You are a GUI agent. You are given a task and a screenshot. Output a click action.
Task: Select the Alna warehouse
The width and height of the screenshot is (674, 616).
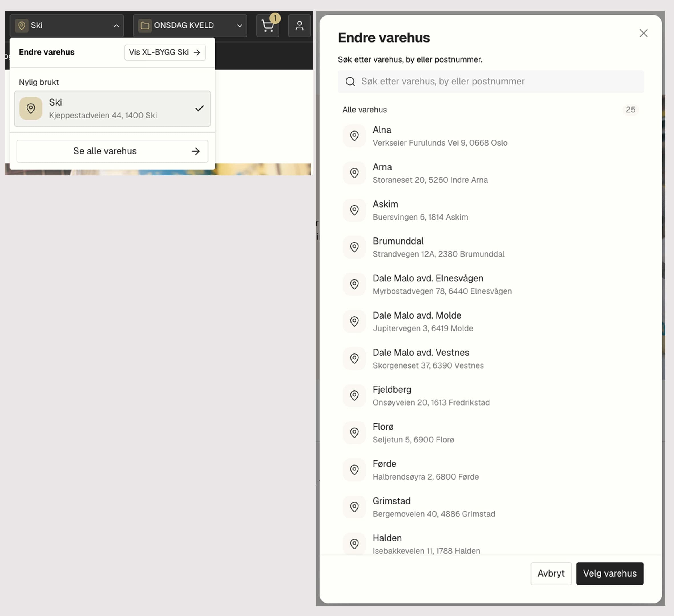tap(491, 136)
